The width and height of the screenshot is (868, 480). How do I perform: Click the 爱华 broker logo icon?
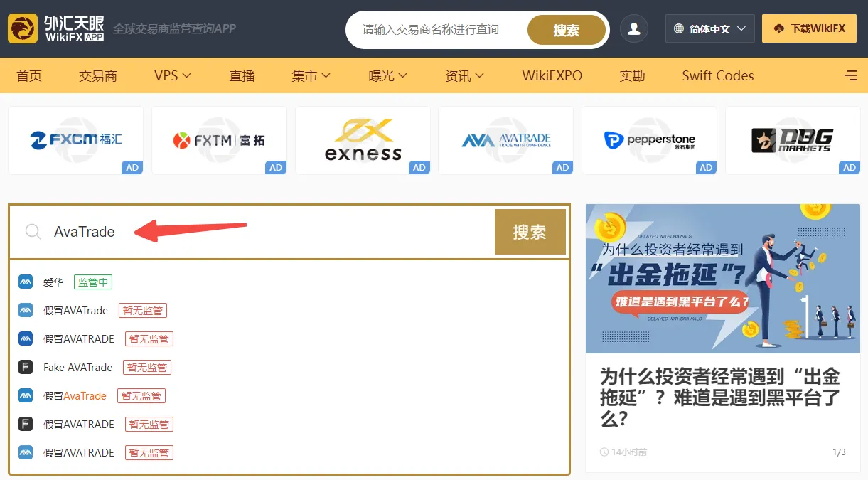coord(26,282)
